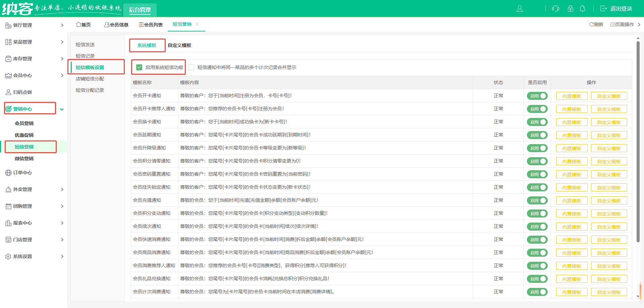The image size is (644, 308).
Task: Open 短信记录 in the submenu
Action: (x=85, y=56)
